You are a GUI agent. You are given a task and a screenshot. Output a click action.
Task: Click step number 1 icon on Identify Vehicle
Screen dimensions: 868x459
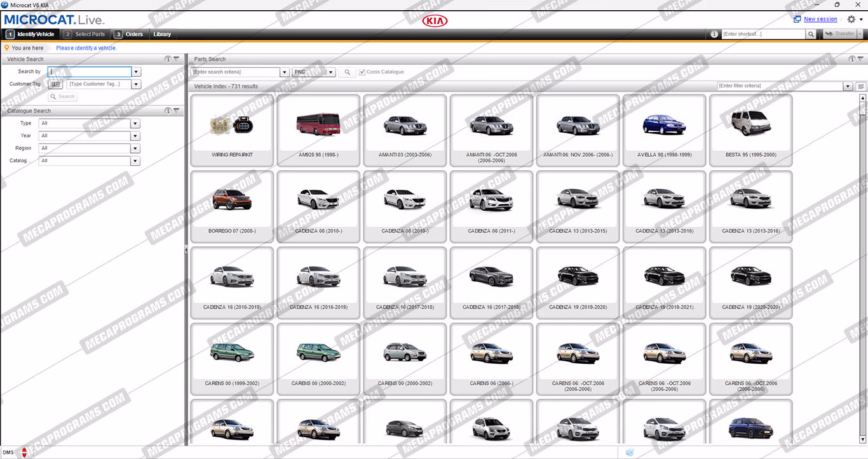click(x=10, y=34)
